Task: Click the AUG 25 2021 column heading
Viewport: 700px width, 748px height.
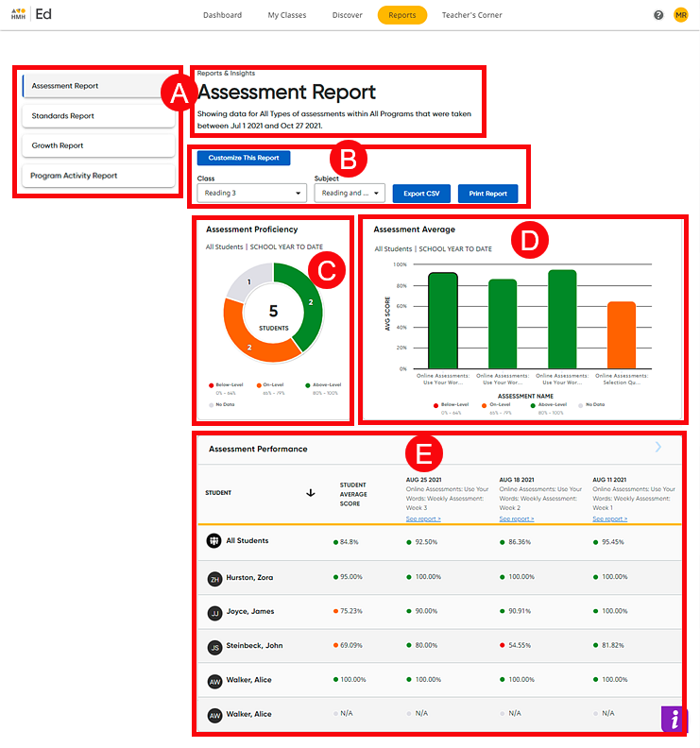Action: click(423, 480)
